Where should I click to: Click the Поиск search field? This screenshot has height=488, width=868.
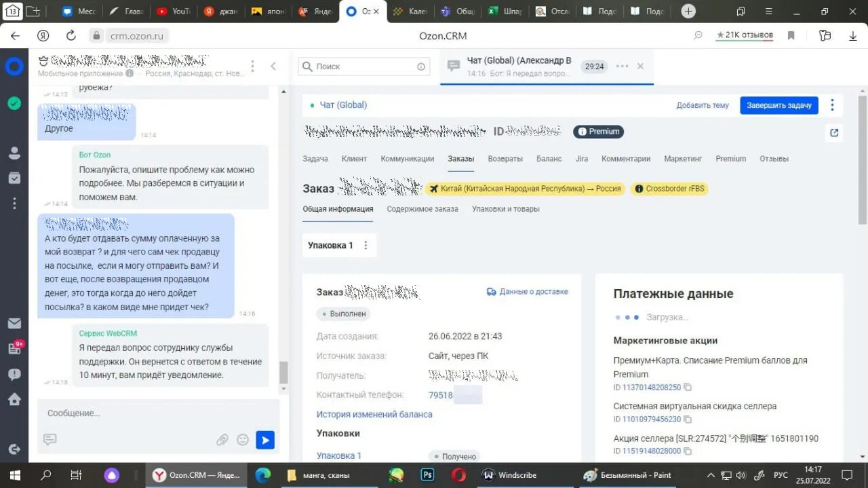[x=363, y=67]
